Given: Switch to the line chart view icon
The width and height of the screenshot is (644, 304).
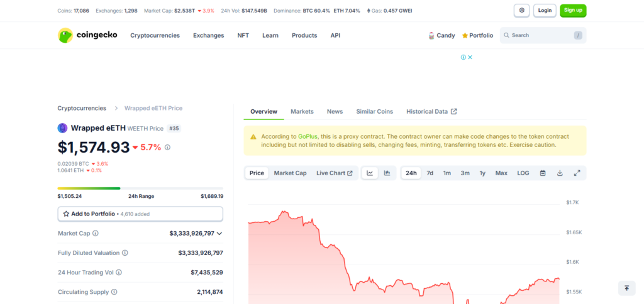Looking at the screenshot, I should [370, 173].
